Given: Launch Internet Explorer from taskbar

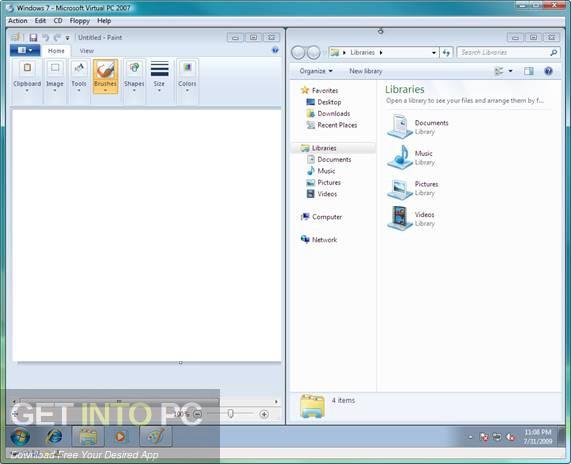Looking at the screenshot, I should [x=54, y=436].
